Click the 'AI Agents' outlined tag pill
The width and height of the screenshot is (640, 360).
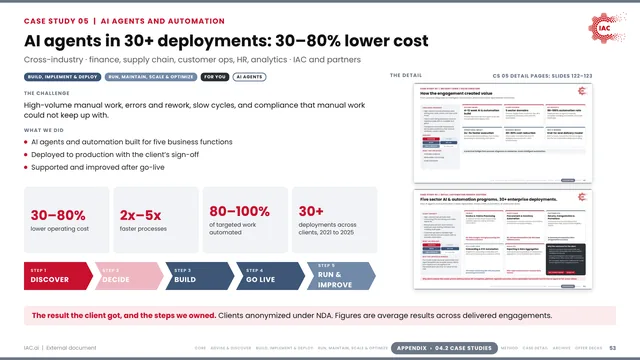point(249,77)
